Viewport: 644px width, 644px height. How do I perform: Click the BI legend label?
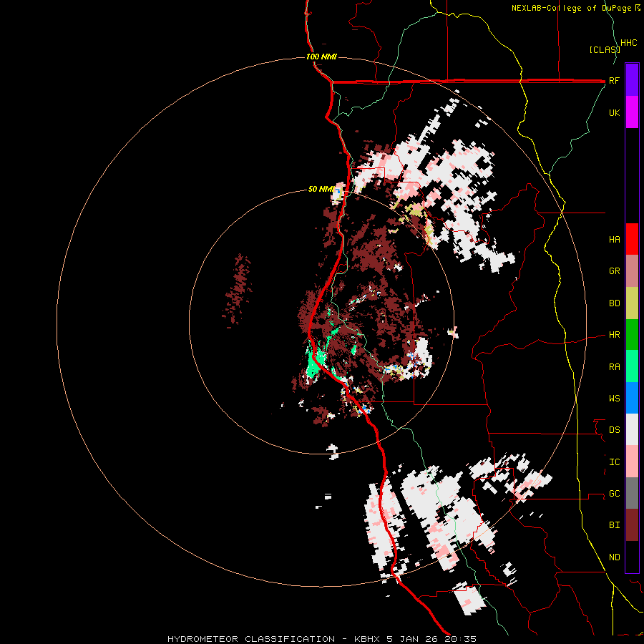[x=614, y=525]
